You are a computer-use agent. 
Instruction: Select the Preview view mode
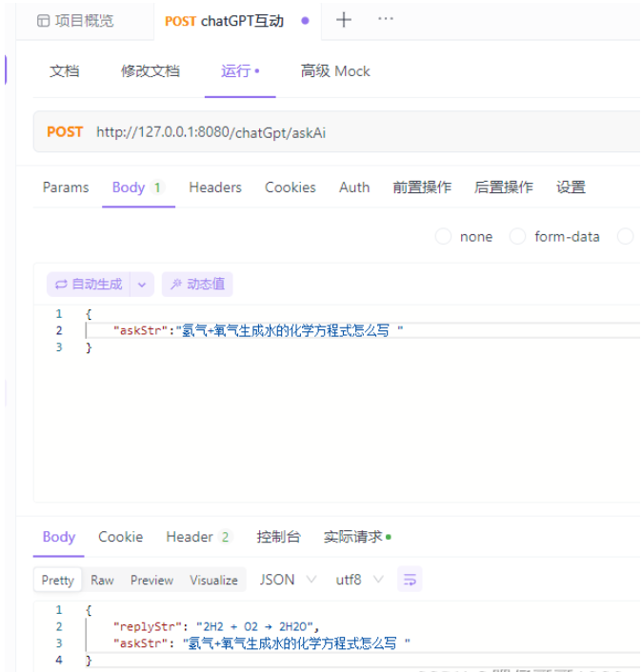click(x=151, y=580)
